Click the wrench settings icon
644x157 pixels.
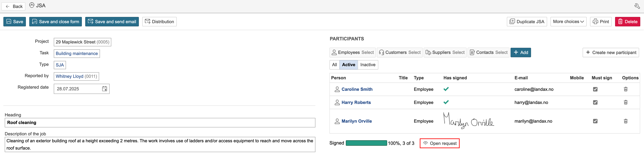point(637,6)
